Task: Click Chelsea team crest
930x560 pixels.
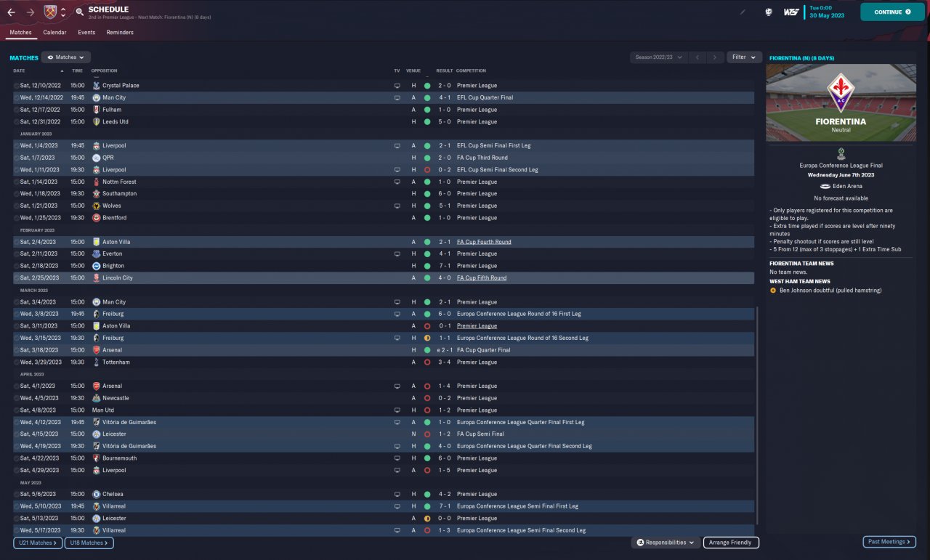Action: click(x=96, y=494)
